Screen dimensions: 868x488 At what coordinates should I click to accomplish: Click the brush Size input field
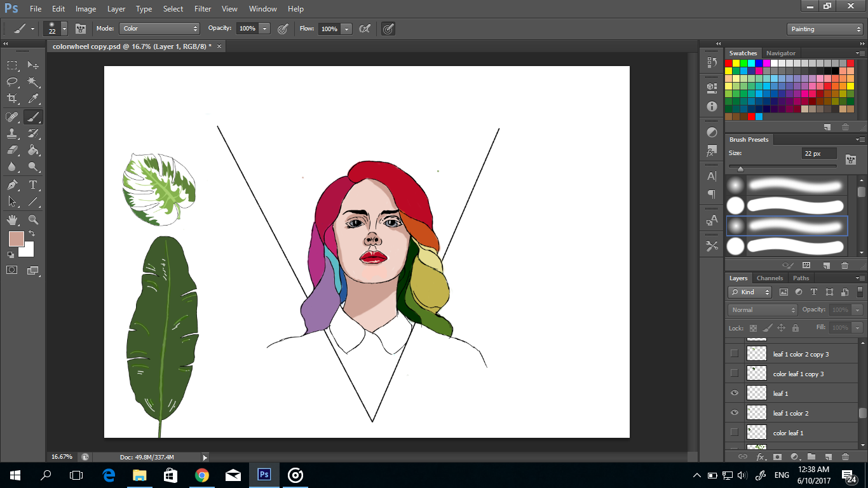tap(818, 154)
